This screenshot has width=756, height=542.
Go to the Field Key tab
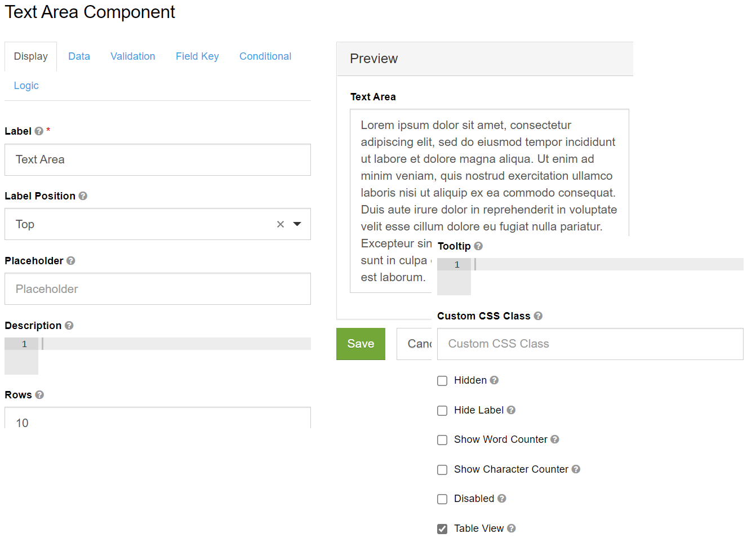coord(197,56)
